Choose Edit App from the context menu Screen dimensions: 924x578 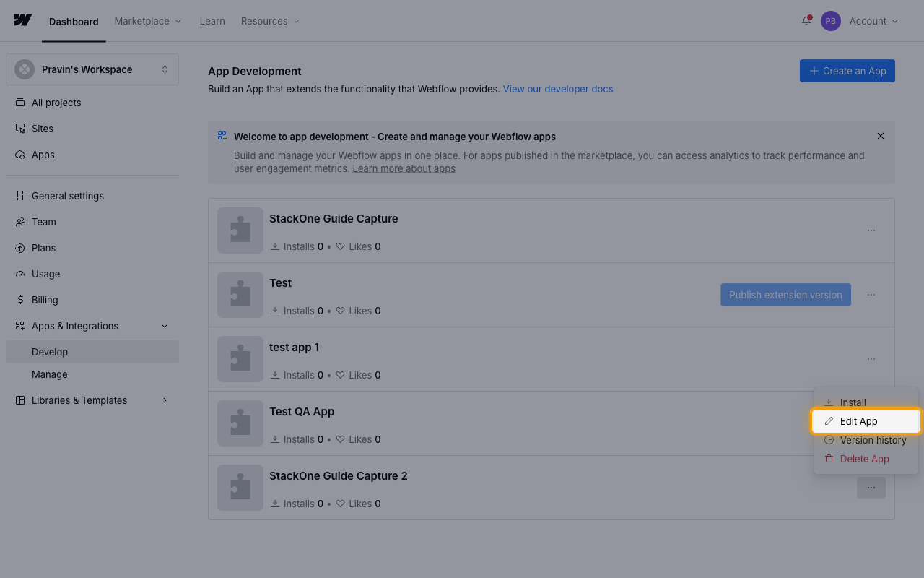pyautogui.click(x=866, y=421)
